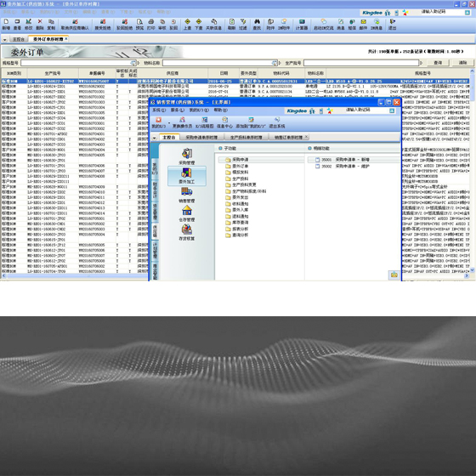Click the 上查 (trace up) toolbar icon
The image size is (476, 476).
pos(187,25)
